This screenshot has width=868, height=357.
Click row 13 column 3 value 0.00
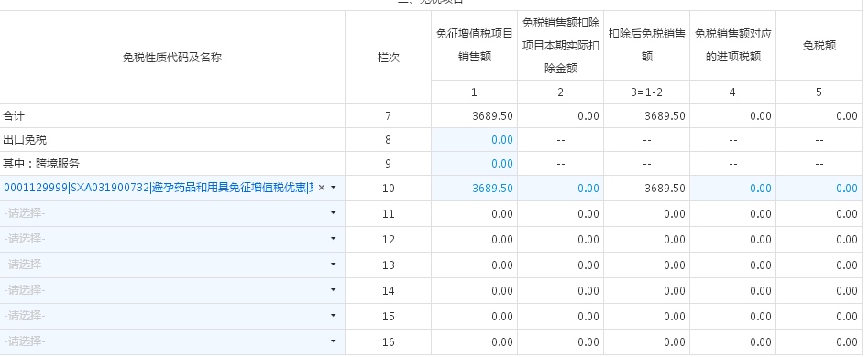pyautogui.click(x=675, y=265)
